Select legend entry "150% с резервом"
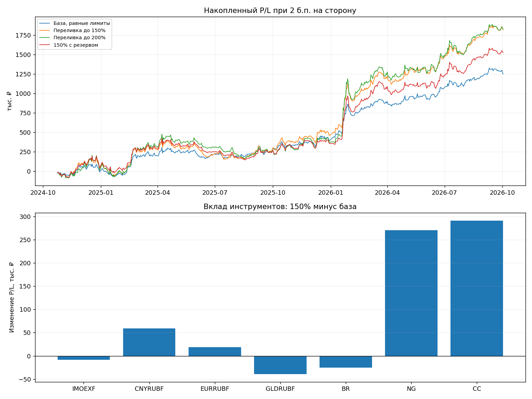 76,45
